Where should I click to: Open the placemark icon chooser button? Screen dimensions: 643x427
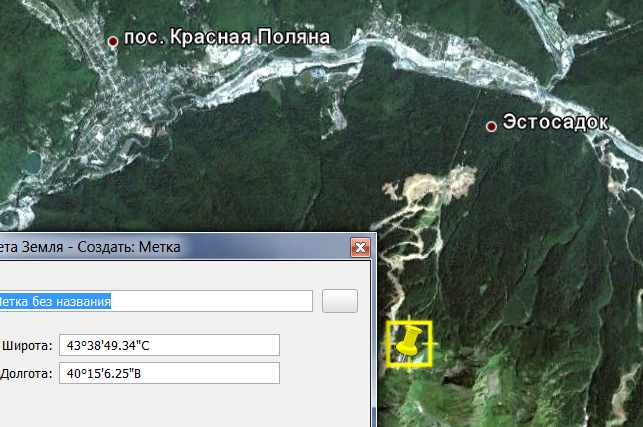(x=339, y=301)
